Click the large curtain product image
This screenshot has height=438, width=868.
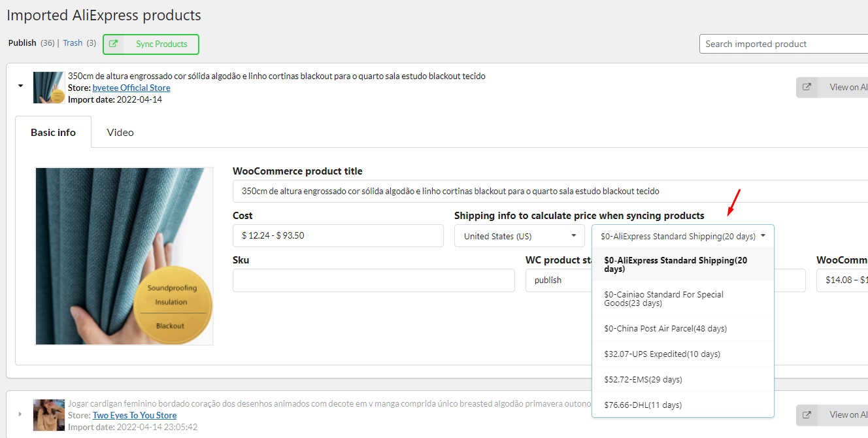click(x=124, y=256)
